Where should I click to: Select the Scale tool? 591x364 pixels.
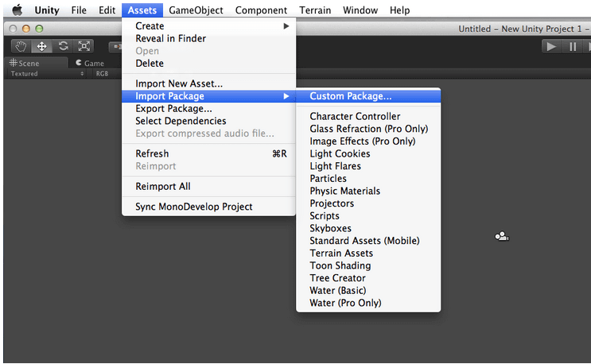coord(84,46)
